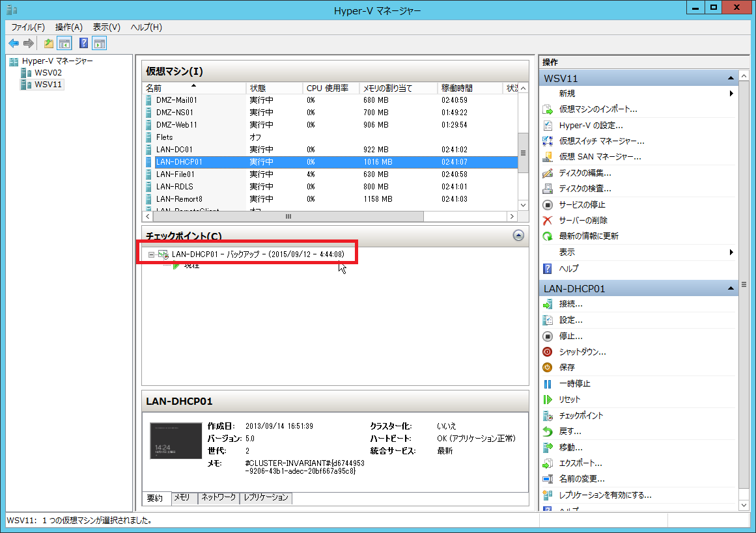
Task: Click the 戻す revert icon
Action: point(548,431)
